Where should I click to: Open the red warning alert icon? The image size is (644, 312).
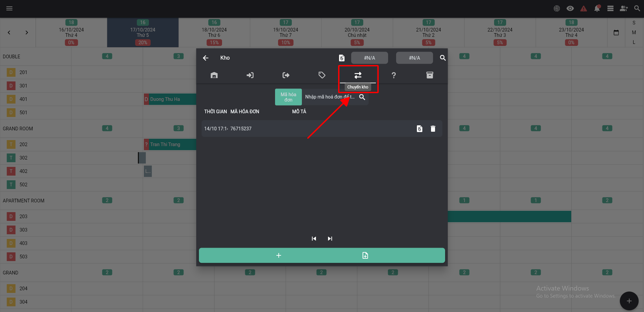584,8
